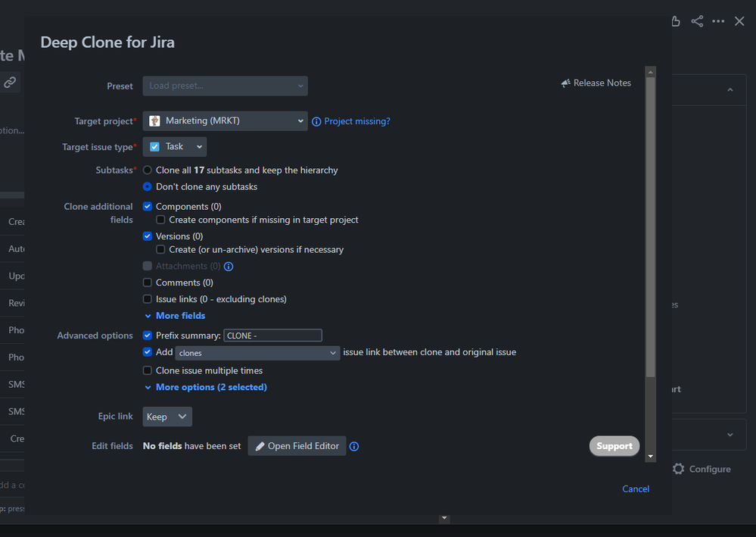Click Configure in the background panel
756x537 pixels.
pos(710,469)
